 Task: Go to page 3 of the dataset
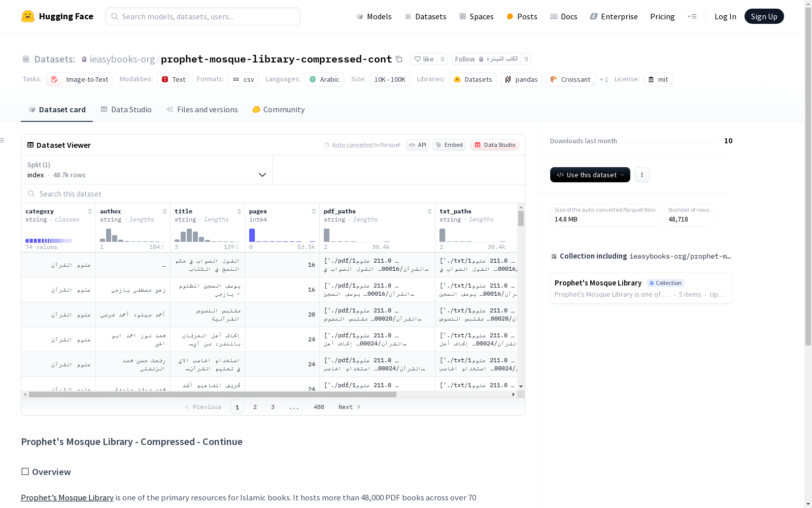[273, 407]
